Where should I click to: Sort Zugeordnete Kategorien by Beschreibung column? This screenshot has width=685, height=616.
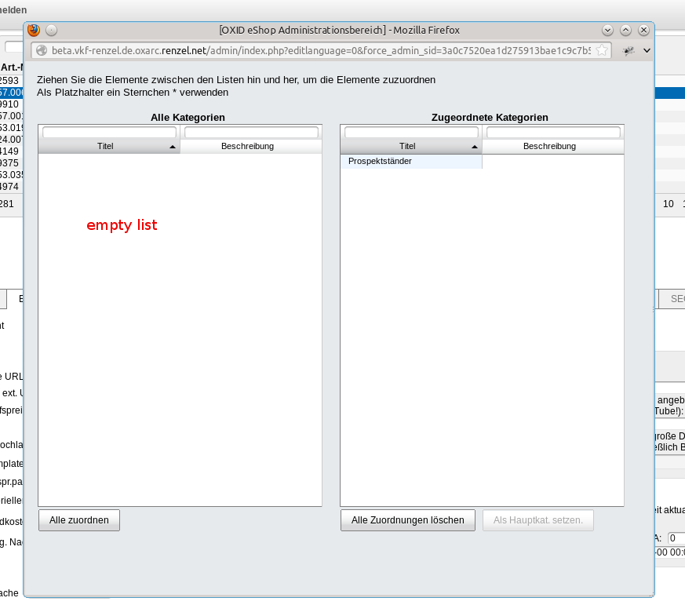click(x=549, y=146)
